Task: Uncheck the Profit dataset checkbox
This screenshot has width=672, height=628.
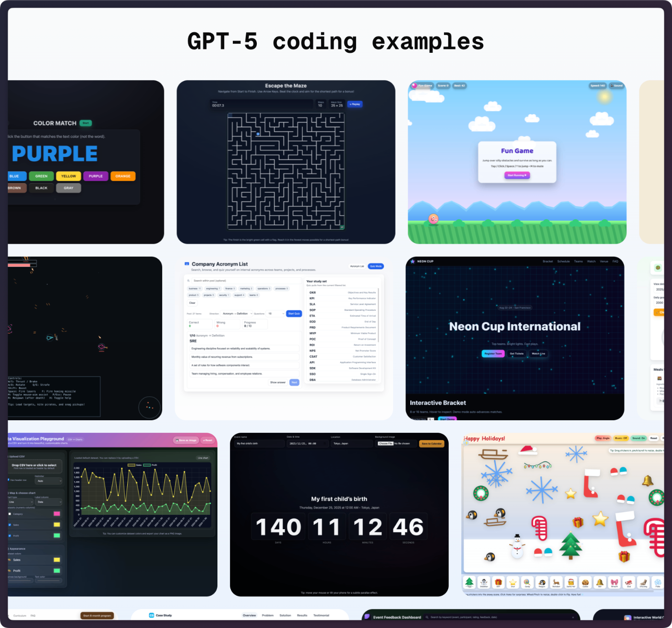Action: pos(10,535)
